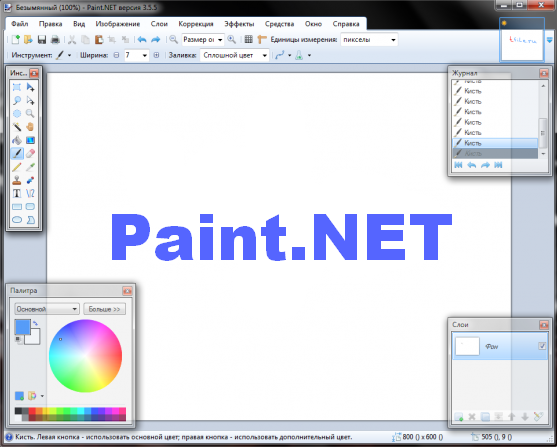This screenshot has width=557, height=447.
Task: Click the Print icon in toolbar
Action: pyautogui.click(x=55, y=39)
